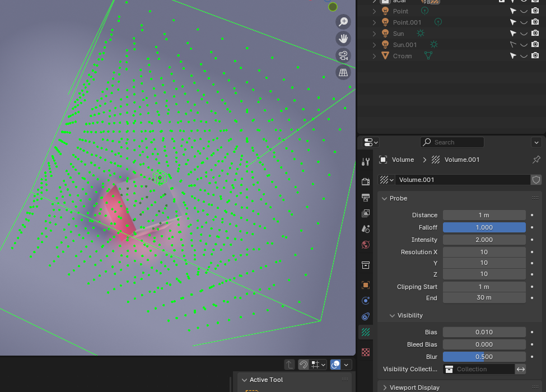Image resolution: width=546 pixels, height=392 pixels.
Task: Click the Volume object breadcrumb
Action: (396, 160)
